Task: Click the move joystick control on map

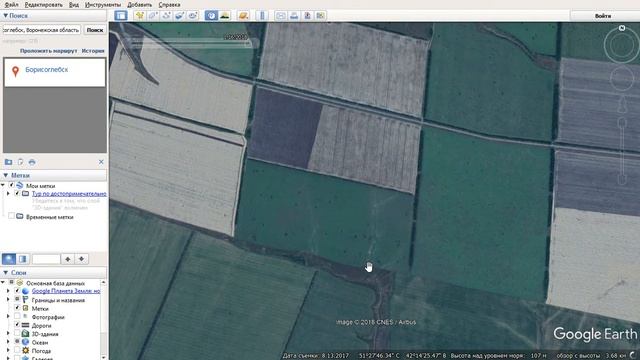Action: [622, 78]
